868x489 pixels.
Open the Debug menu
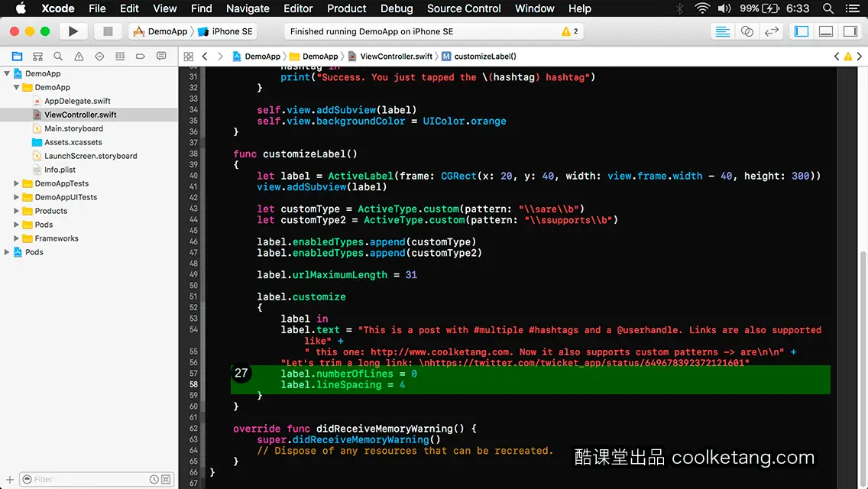[x=397, y=8]
